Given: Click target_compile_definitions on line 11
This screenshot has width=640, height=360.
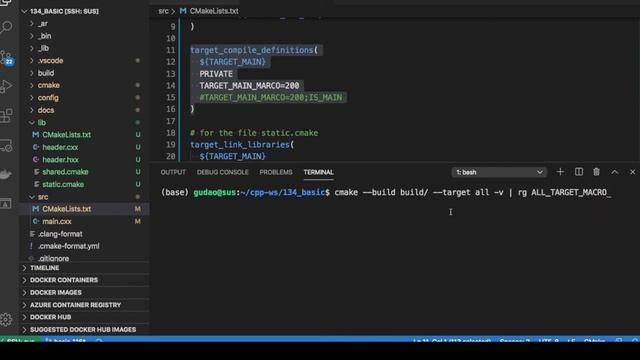Looking at the screenshot, I should point(251,50).
